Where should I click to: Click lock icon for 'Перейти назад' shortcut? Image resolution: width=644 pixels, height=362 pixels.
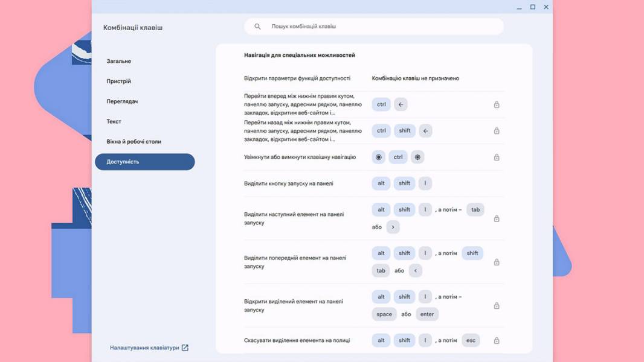coord(497,131)
